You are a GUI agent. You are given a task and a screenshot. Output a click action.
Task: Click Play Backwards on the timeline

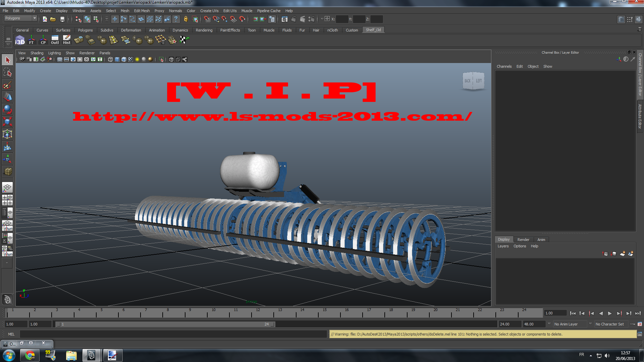coord(601,313)
